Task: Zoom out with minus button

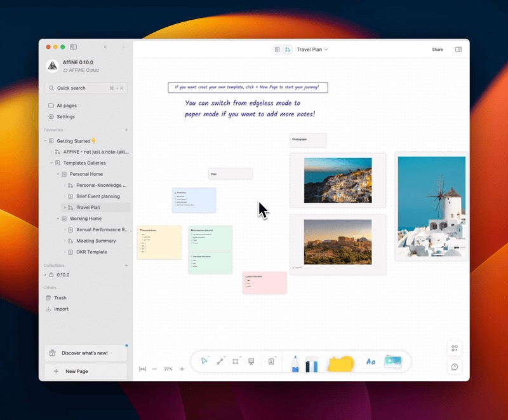Action: coord(154,369)
